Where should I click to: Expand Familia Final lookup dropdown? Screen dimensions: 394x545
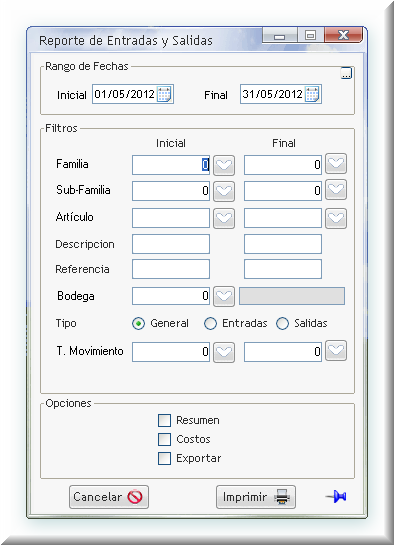[x=336, y=163]
